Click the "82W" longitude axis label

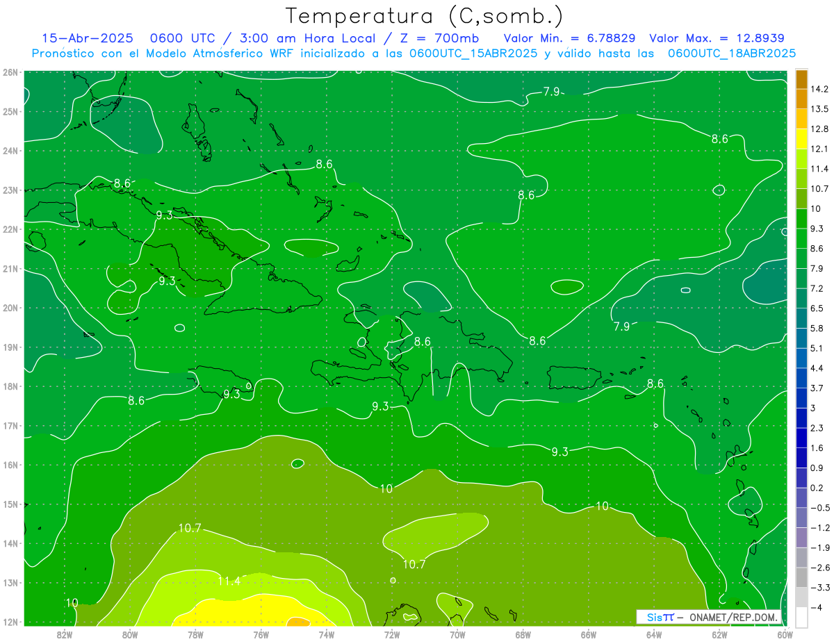[x=64, y=634]
